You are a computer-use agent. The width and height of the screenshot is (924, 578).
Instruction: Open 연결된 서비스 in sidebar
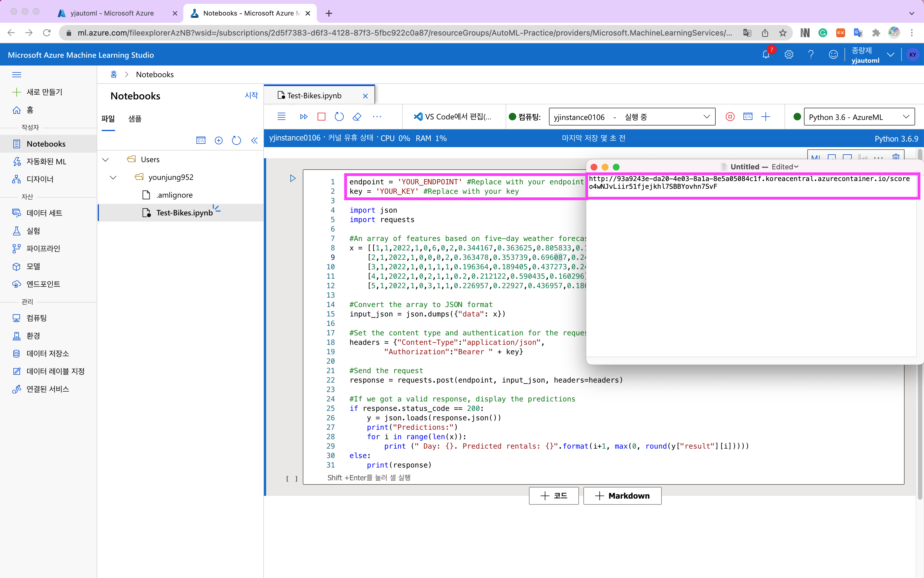click(48, 389)
